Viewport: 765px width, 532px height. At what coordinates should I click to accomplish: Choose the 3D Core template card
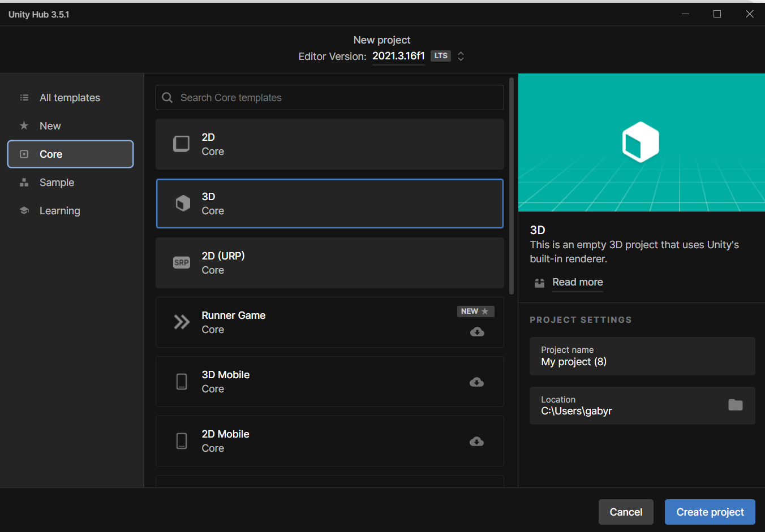(x=330, y=204)
